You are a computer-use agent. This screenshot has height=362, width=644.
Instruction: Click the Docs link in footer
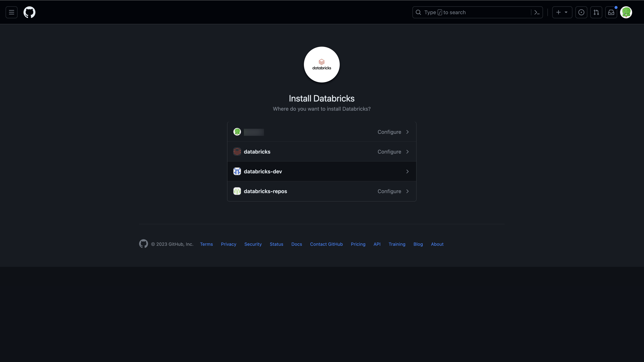point(296,244)
